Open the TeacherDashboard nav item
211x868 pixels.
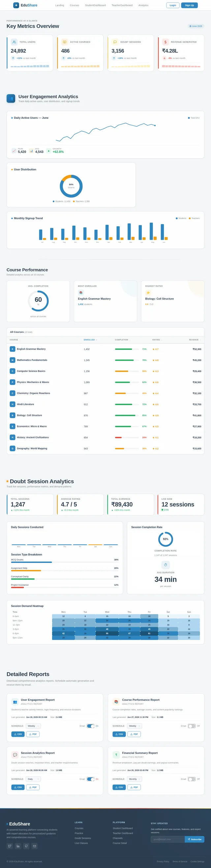tap(122, 5)
